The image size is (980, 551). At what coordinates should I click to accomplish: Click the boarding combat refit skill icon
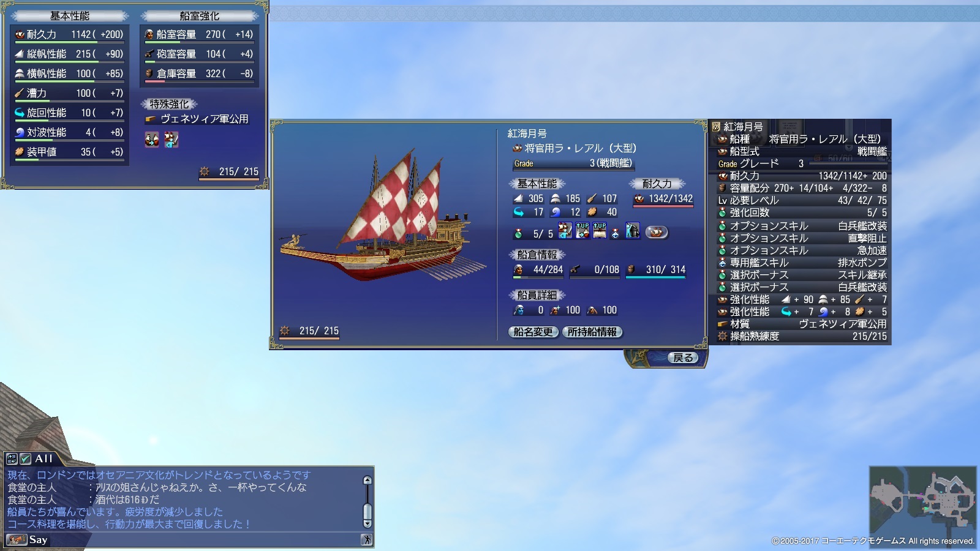point(565,231)
